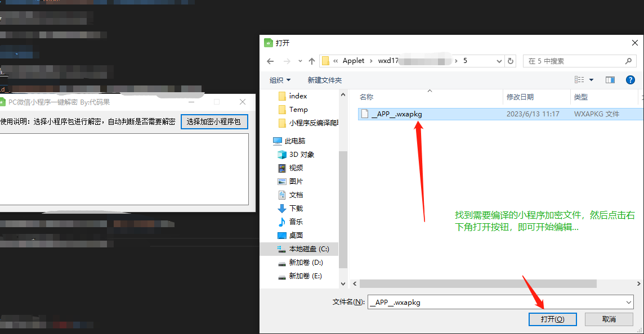Click the 选择加密小程序包 button

tap(214, 121)
